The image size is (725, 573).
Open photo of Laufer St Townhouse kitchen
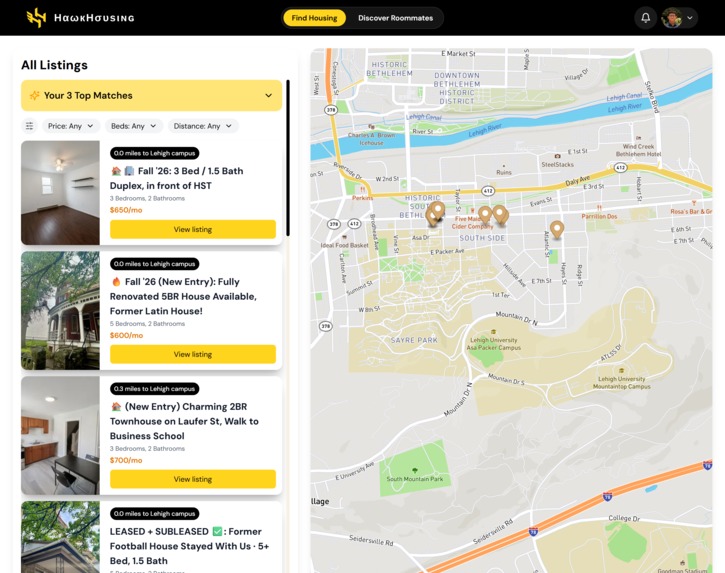61,436
